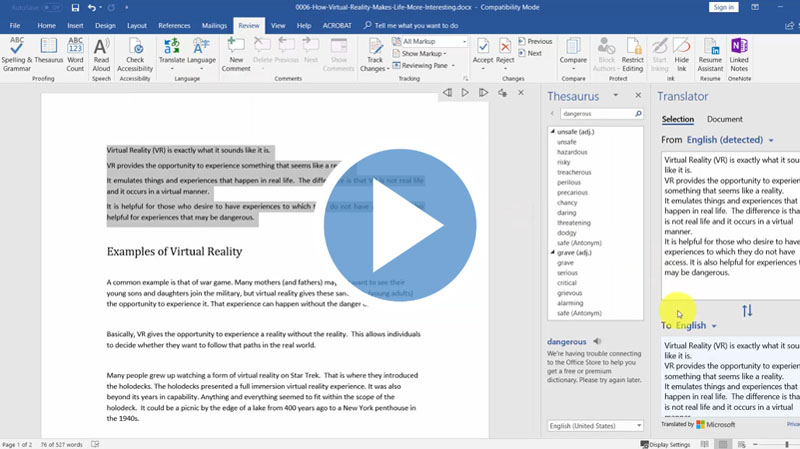Screen dimensions: 800x449
Task: Click the Sign in button
Action: click(x=722, y=7)
